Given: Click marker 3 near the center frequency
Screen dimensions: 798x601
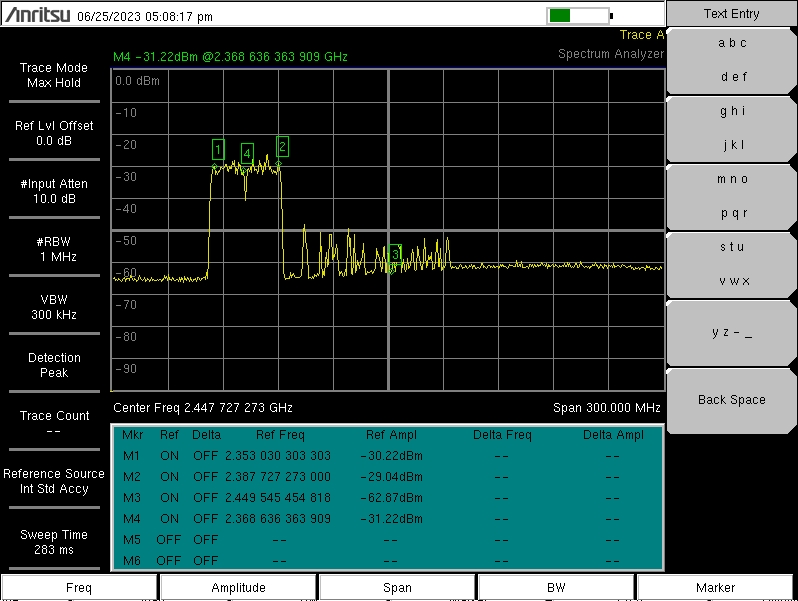Looking at the screenshot, I should 395,255.
